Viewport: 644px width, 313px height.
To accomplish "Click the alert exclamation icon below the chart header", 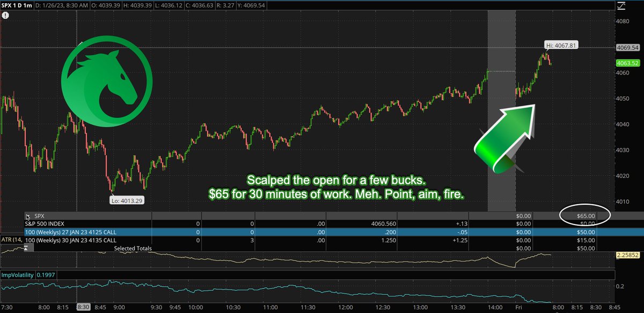I will (5, 16).
